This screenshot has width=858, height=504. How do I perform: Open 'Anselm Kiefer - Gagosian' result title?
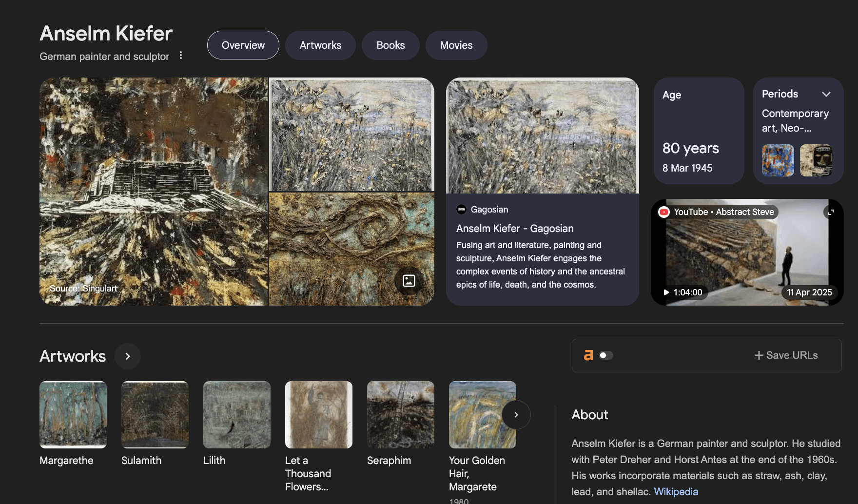pyautogui.click(x=515, y=229)
